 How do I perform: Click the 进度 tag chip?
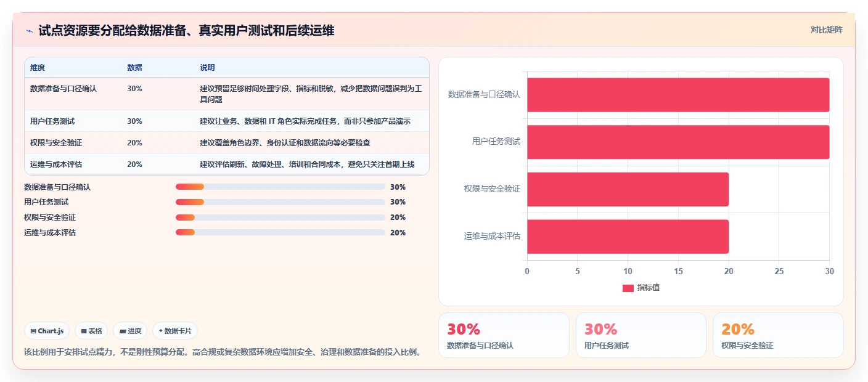tap(131, 331)
